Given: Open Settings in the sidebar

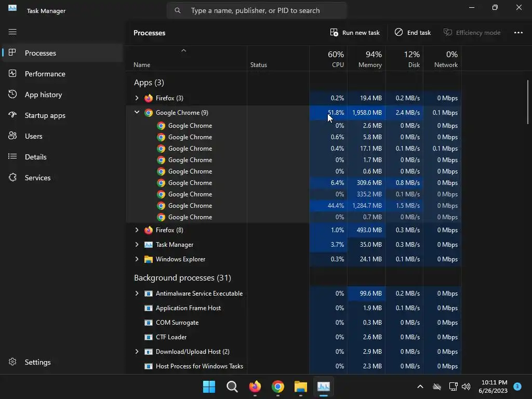Looking at the screenshot, I should (x=62, y=362).
